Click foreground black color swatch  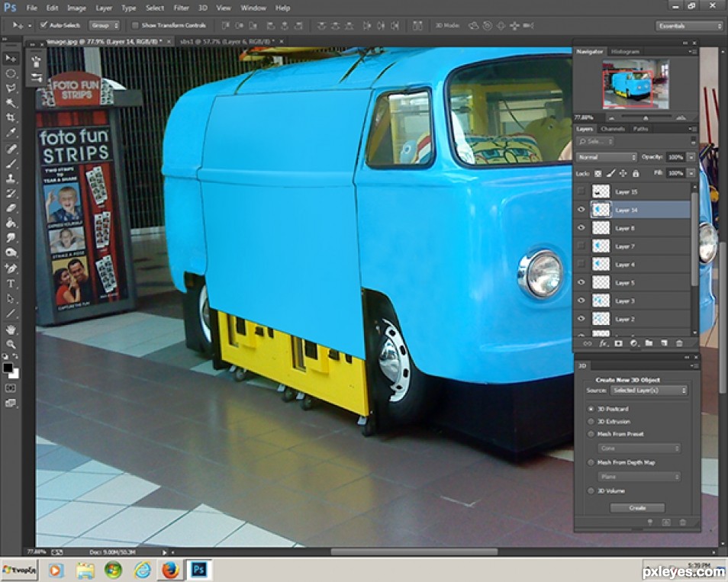(x=8, y=368)
